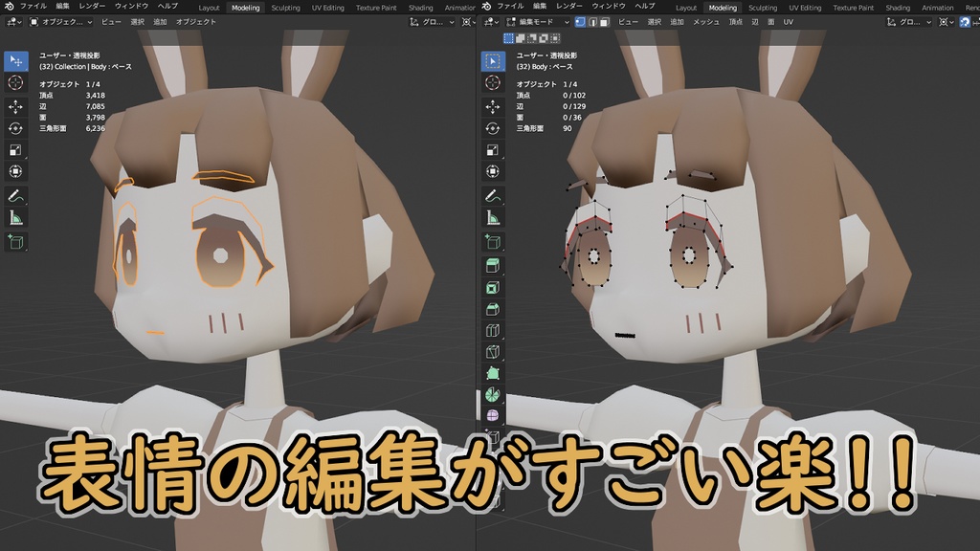Activate the Measure tool
Screen dimensions: 980x551
pos(494,218)
